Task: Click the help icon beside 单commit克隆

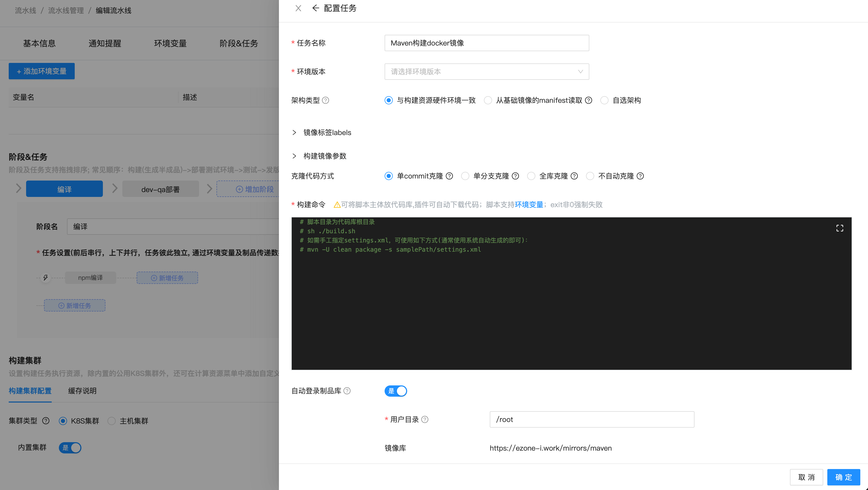Action: (x=449, y=176)
